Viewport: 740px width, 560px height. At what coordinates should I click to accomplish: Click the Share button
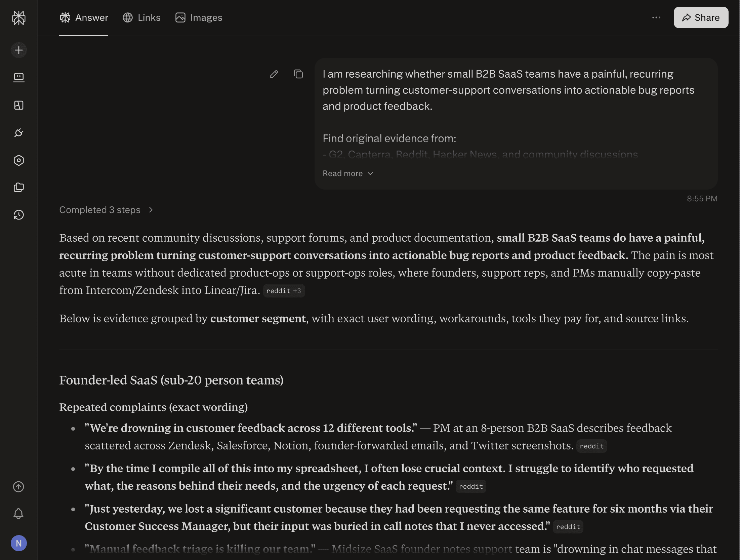click(701, 17)
